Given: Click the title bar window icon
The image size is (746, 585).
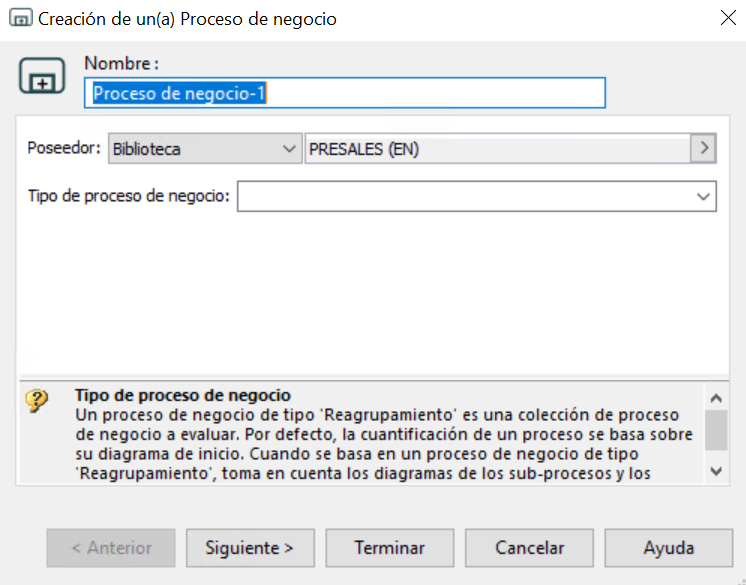Looking at the screenshot, I should click(x=20, y=18).
